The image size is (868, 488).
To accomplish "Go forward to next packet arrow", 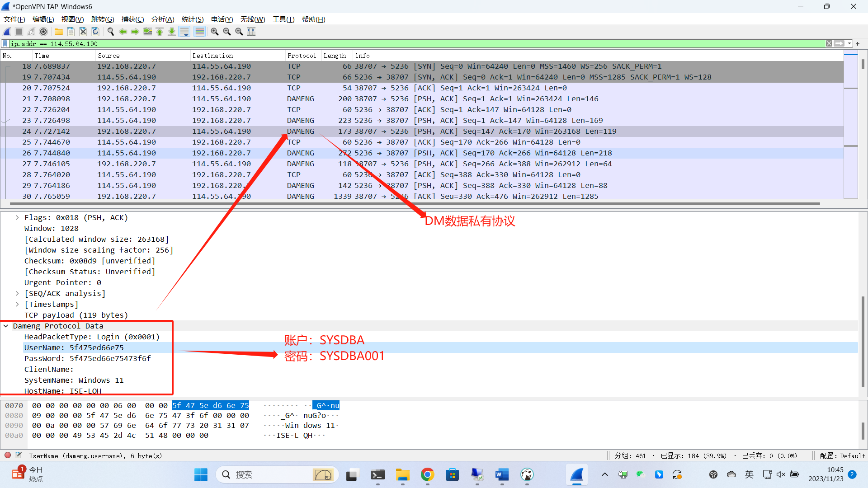I will [135, 32].
